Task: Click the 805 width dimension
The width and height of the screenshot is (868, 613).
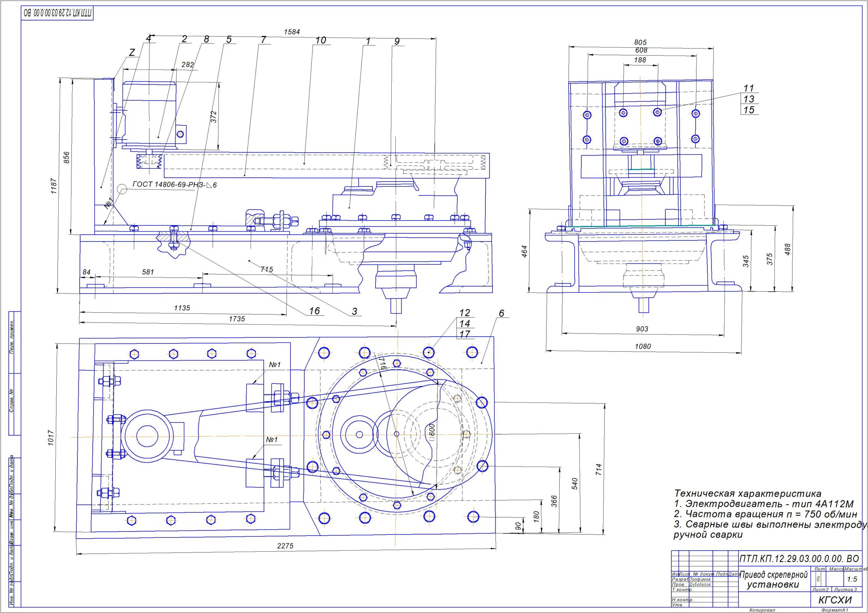Action: pyautogui.click(x=640, y=42)
